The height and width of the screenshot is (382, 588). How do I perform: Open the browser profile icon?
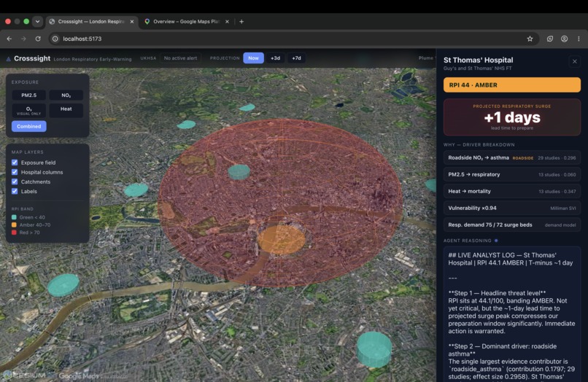[x=564, y=39]
